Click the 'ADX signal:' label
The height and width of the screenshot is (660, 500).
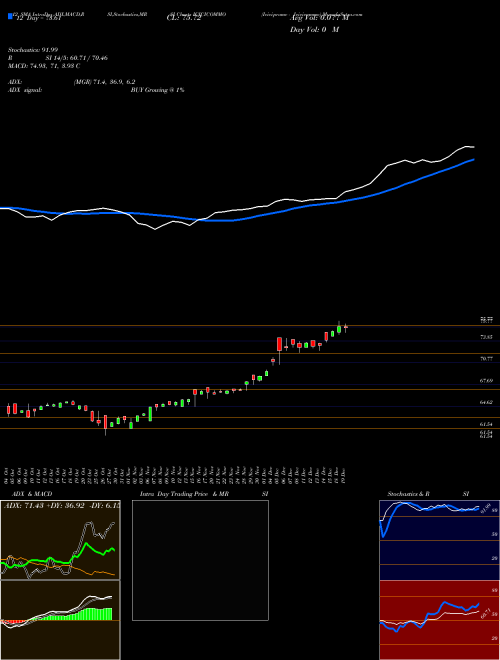coord(25,90)
